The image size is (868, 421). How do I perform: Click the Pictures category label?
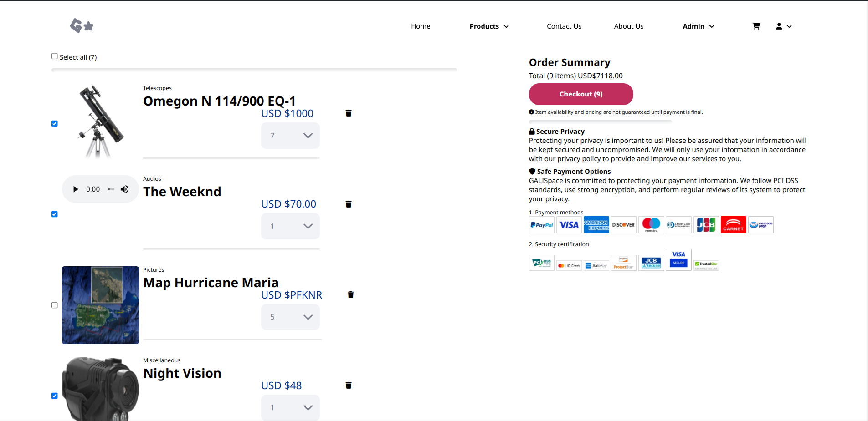coord(154,269)
